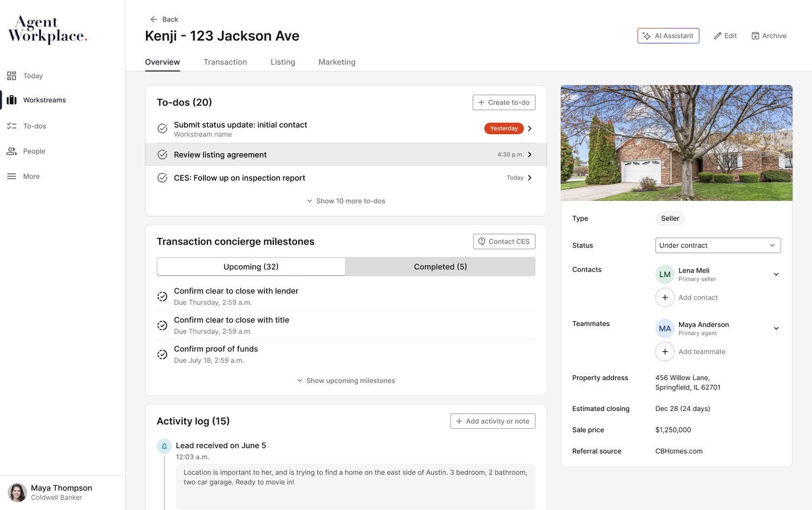The width and height of the screenshot is (812, 510).
Task: Expand Lena Meli contact details chevron
Action: [776, 274]
